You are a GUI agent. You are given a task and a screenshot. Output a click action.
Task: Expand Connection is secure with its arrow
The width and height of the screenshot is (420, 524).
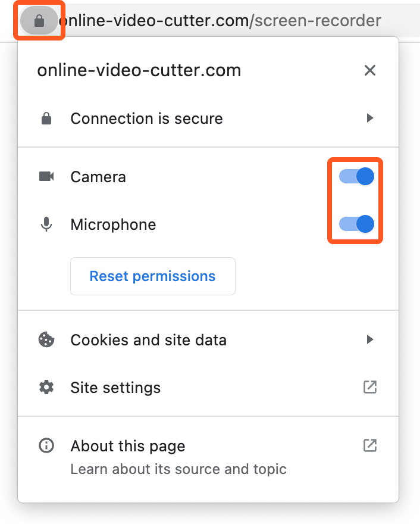(x=369, y=118)
